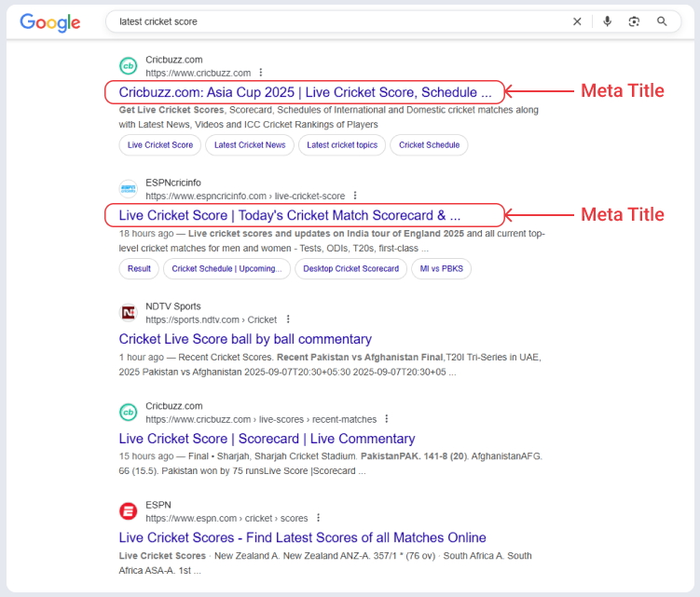Click the Desktop Cricket Scorecard chip

[x=350, y=268]
